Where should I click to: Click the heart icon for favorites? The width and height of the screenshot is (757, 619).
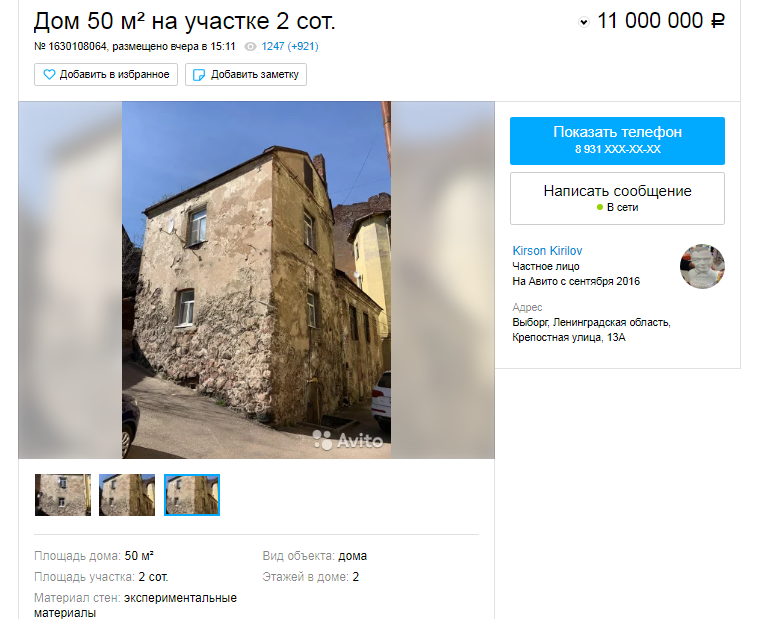click(49, 74)
